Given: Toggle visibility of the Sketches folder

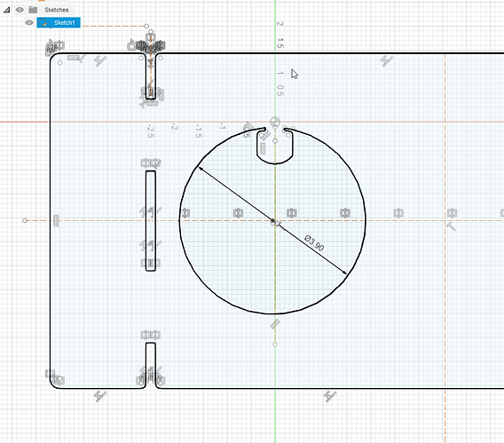Looking at the screenshot, I should click(20, 10).
